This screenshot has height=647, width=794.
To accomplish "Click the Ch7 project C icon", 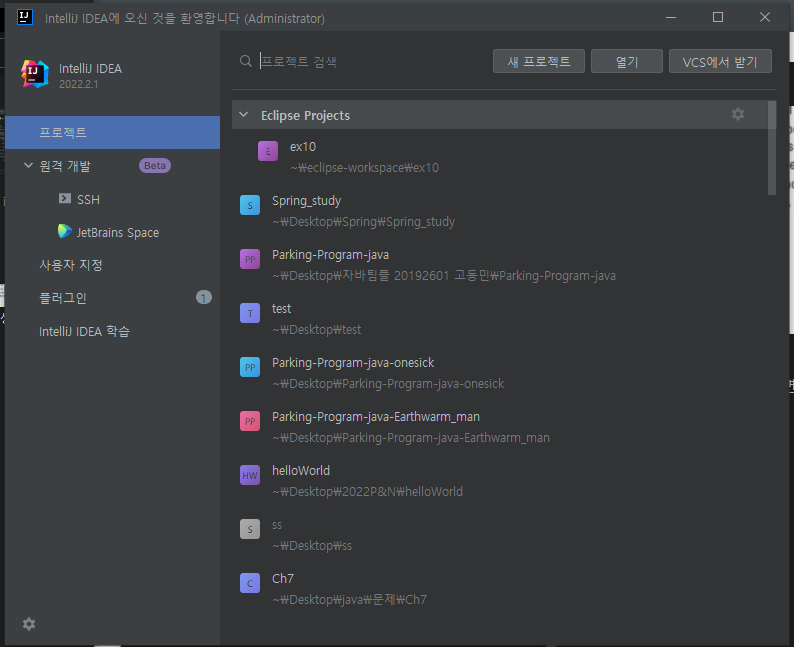I will coord(250,583).
